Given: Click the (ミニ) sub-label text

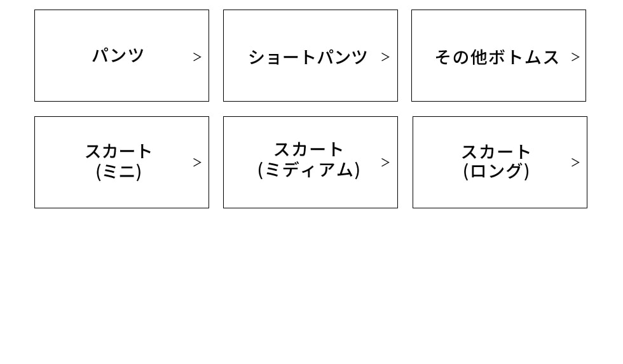Looking at the screenshot, I should tap(118, 172).
